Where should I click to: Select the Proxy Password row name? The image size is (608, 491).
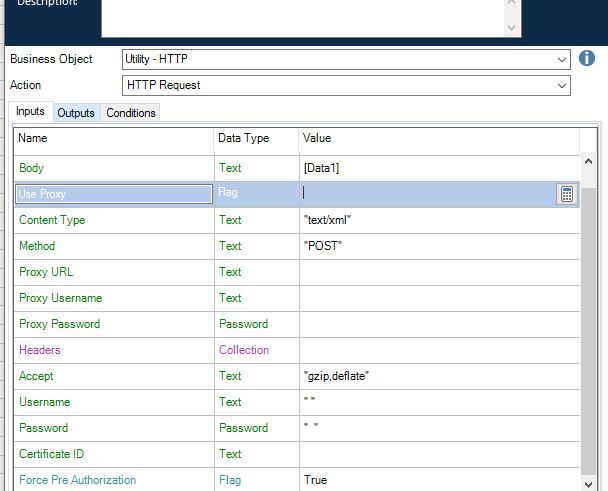[x=59, y=324]
